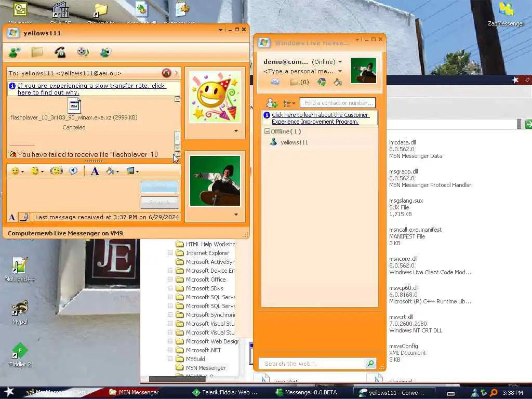This screenshot has width=532, height=399.
Task: Open the status dropdown next to (Online)
Action: 340,62
